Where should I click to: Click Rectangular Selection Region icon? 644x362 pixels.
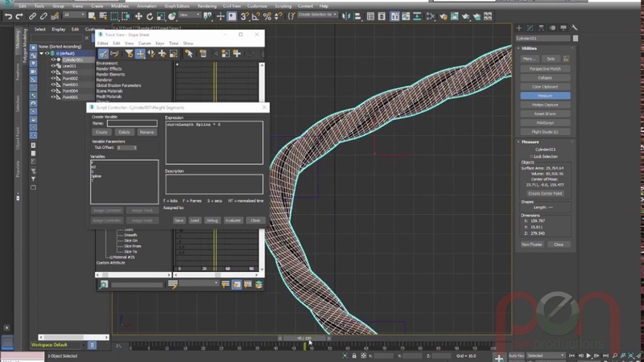(114, 16)
